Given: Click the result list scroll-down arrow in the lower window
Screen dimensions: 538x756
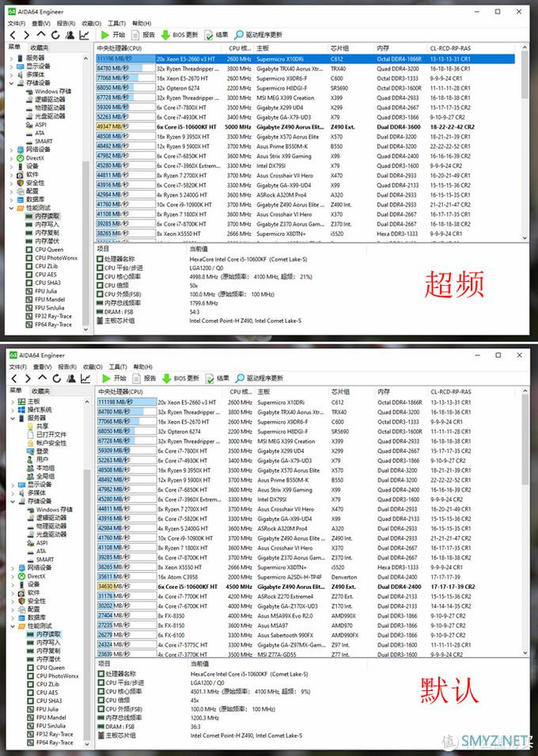Looking at the screenshot, I should point(525,652).
